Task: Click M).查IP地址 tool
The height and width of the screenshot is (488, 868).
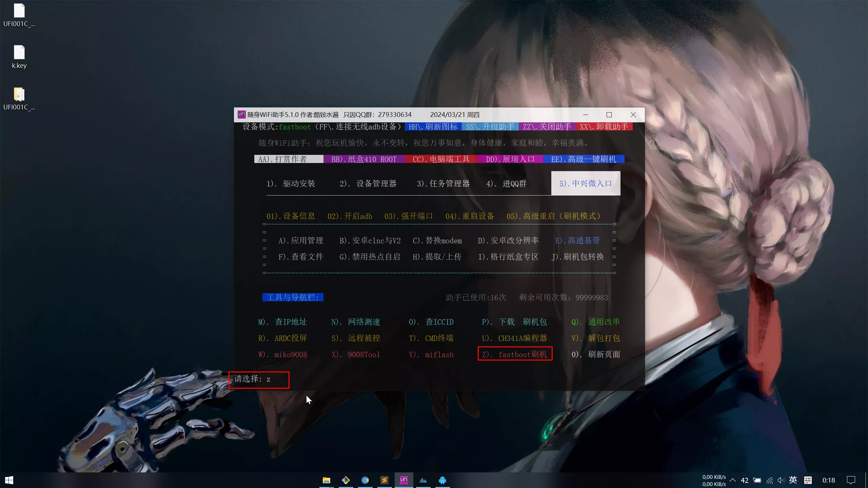Action: pos(283,322)
